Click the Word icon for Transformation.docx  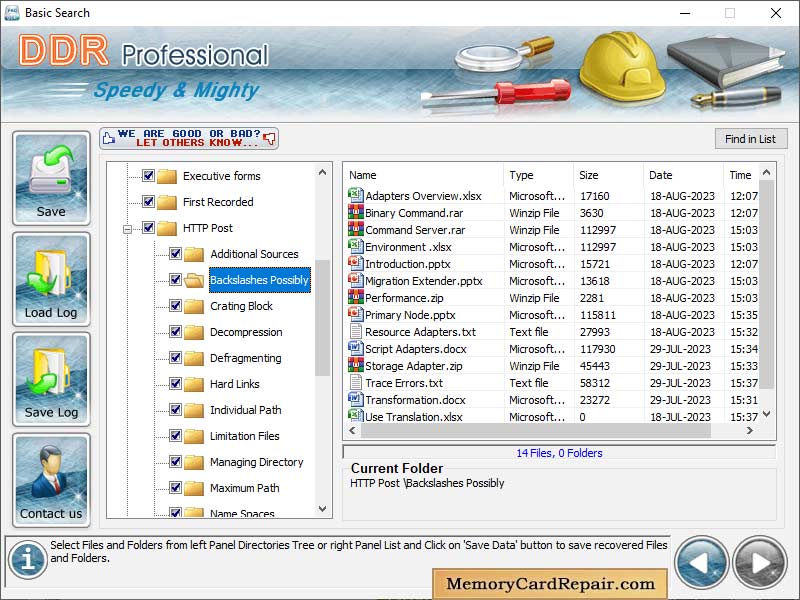(x=355, y=399)
